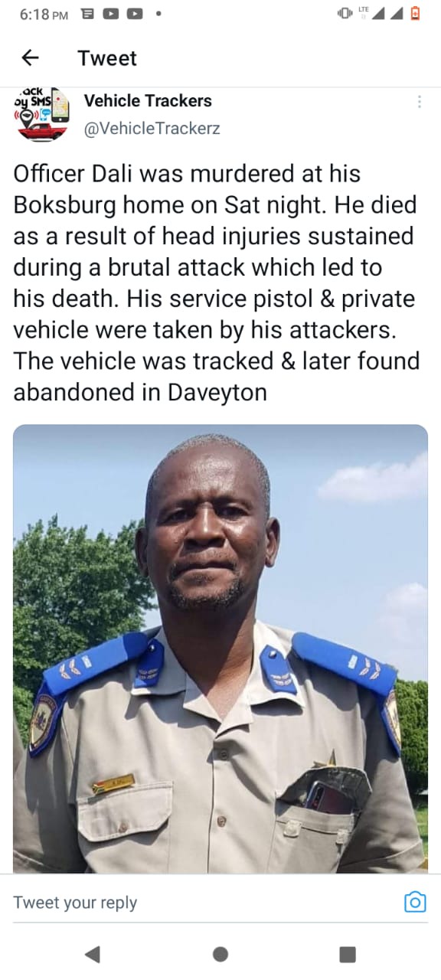
Task: Go back using the arrow beside Tweet
Action: pos(30,57)
